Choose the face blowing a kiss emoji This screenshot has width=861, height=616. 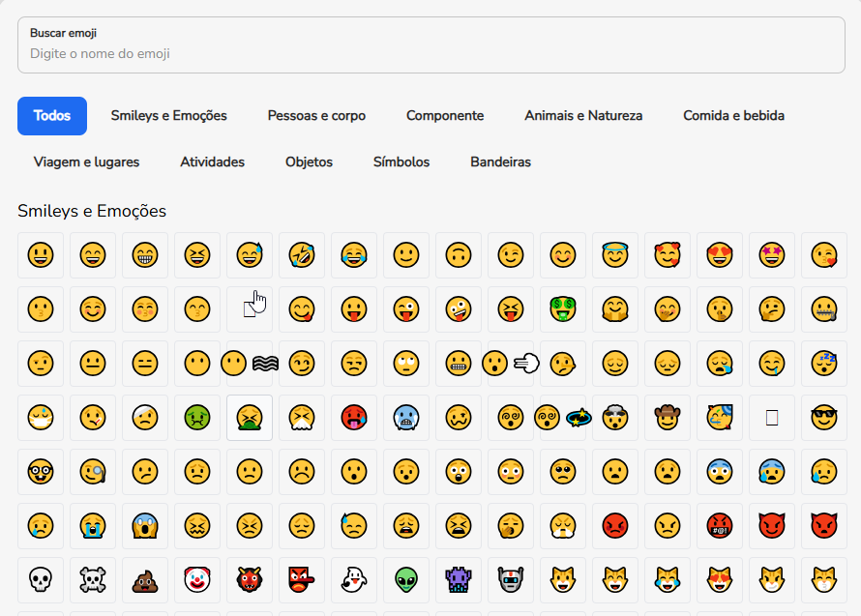point(824,255)
